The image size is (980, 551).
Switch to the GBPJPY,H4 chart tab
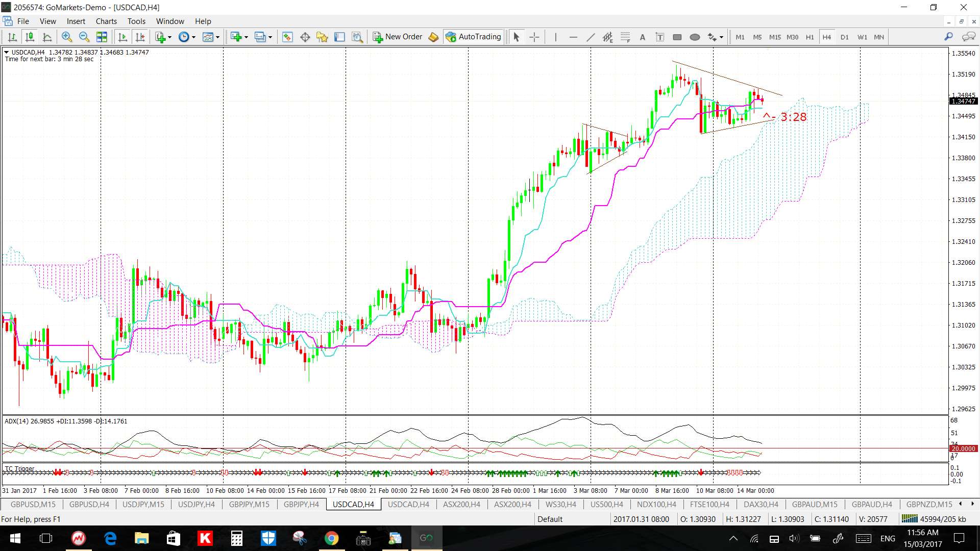[301, 504]
